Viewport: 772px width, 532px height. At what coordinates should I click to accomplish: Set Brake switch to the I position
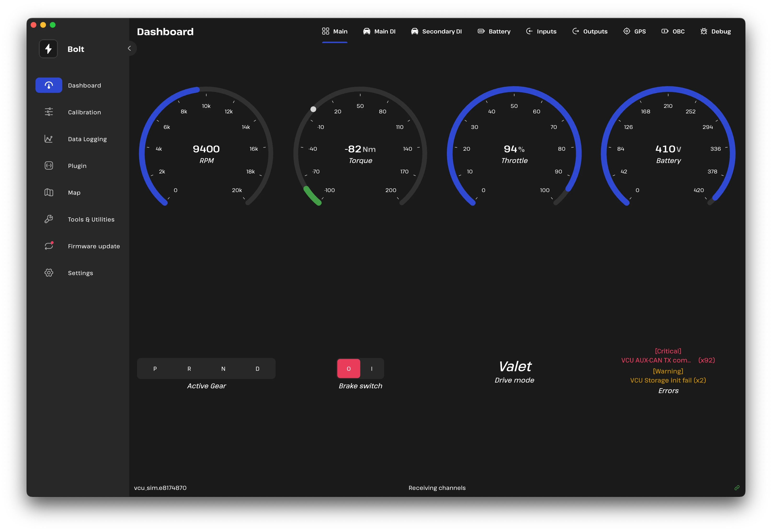(372, 369)
